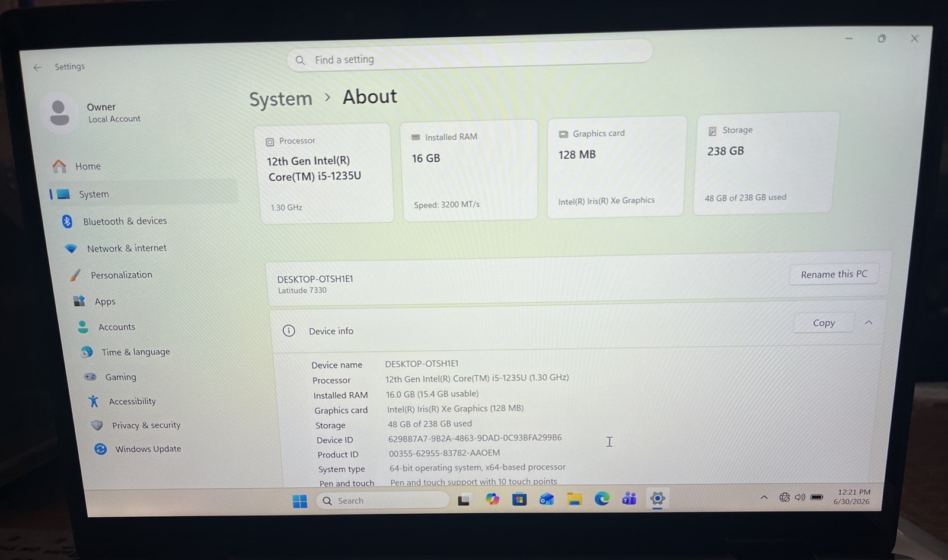Open Outlook from the taskbar
Viewport: 948px width, 560px height.
(x=547, y=500)
